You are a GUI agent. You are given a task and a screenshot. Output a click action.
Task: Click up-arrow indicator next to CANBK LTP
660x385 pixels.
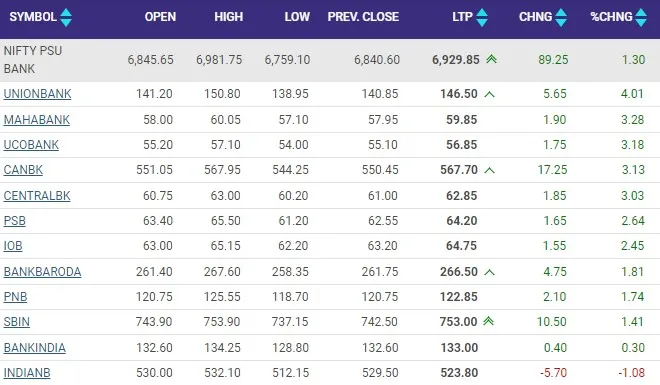pos(489,170)
